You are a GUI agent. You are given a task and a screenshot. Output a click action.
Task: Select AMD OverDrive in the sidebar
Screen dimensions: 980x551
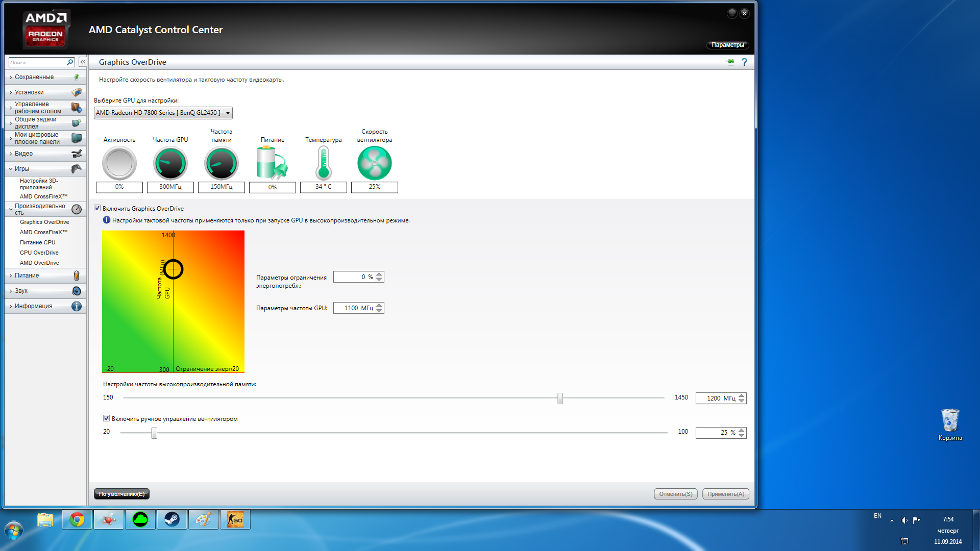(39, 263)
